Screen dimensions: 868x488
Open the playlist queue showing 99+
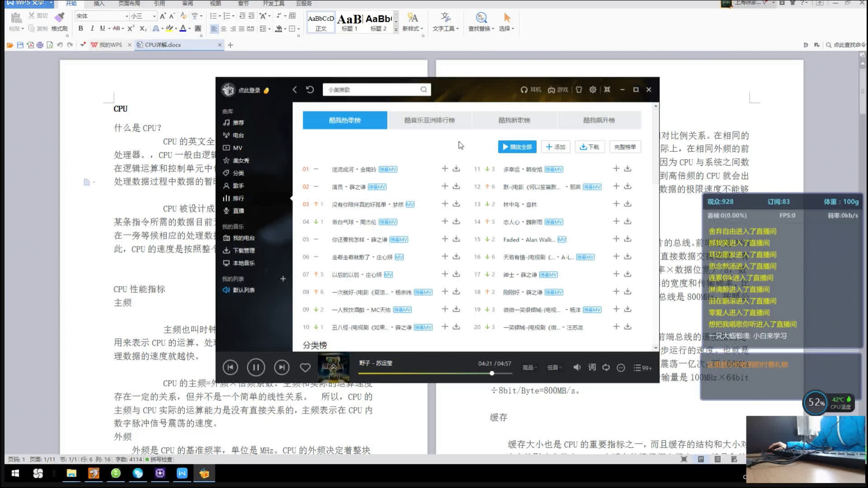point(642,368)
